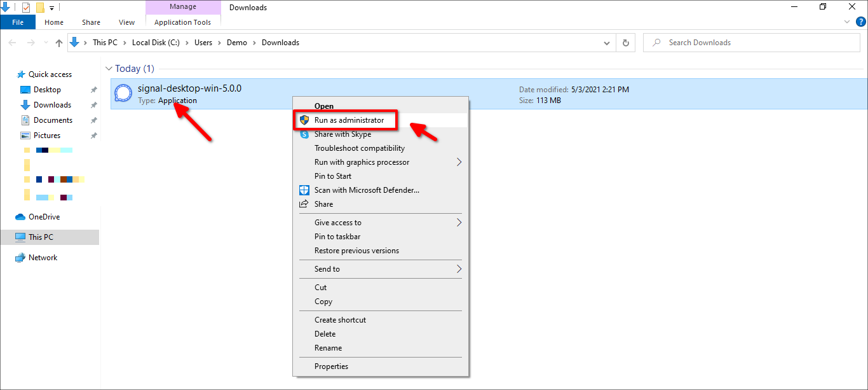Open the Application Tools tab
Screen dimensions: 868x390
[182, 22]
